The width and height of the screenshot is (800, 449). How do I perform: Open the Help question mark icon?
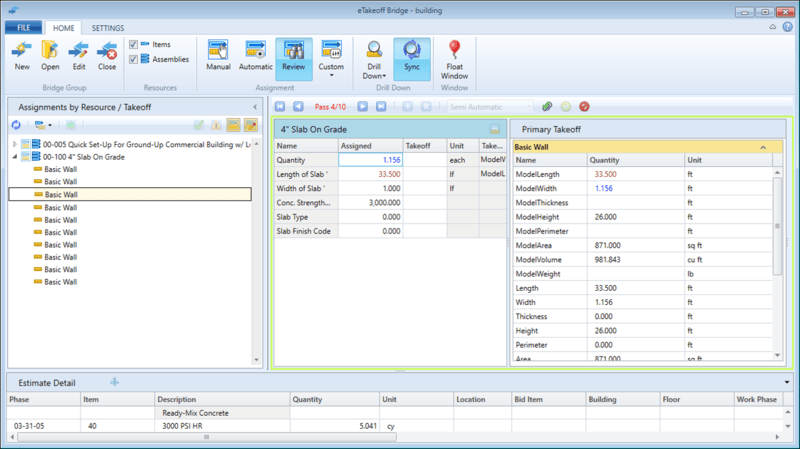[788, 28]
